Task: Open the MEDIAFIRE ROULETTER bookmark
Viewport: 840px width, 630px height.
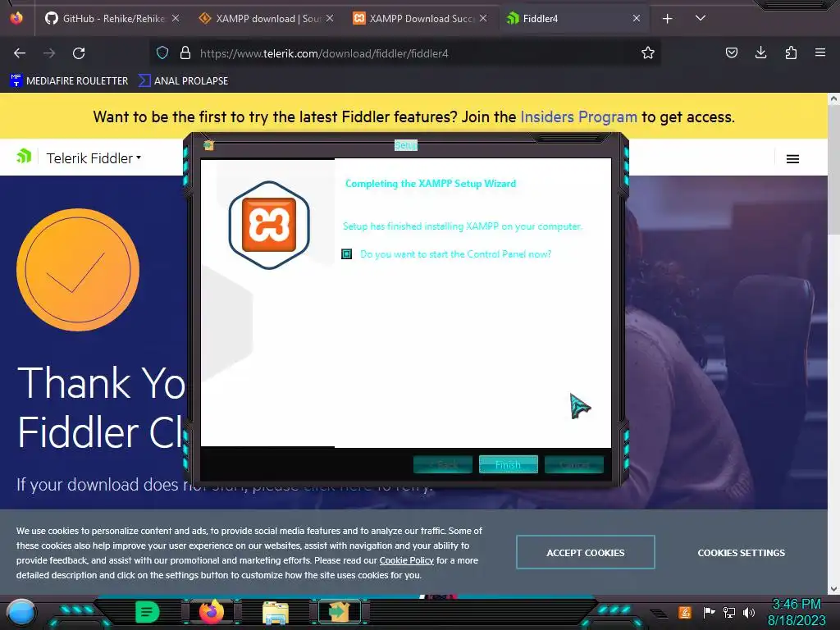Action: click(69, 81)
